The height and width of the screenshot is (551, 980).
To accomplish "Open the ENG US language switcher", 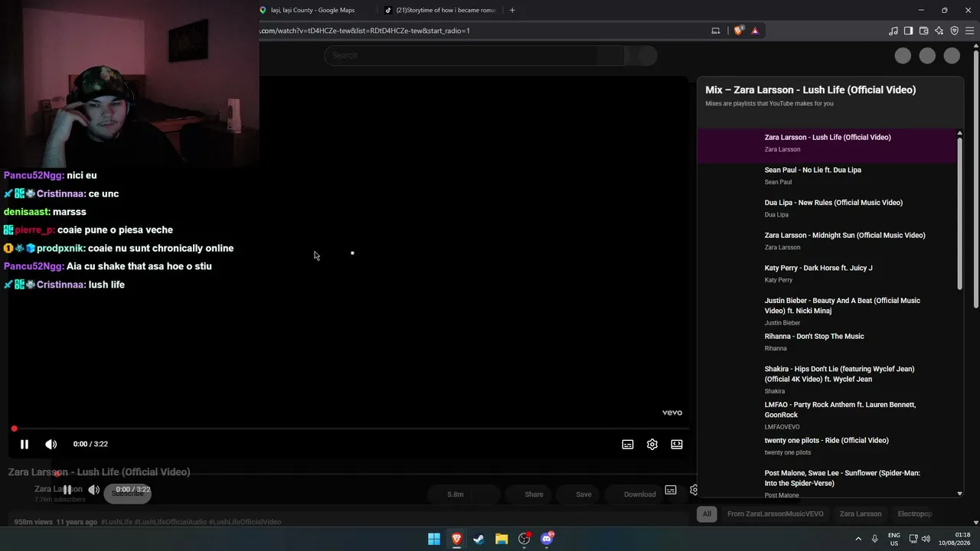I will [894, 539].
